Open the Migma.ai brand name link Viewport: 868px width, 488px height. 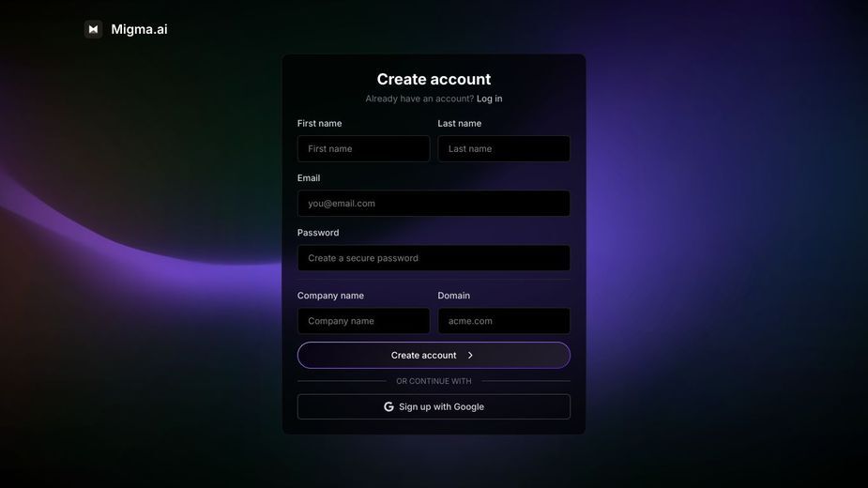coord(139,29)
